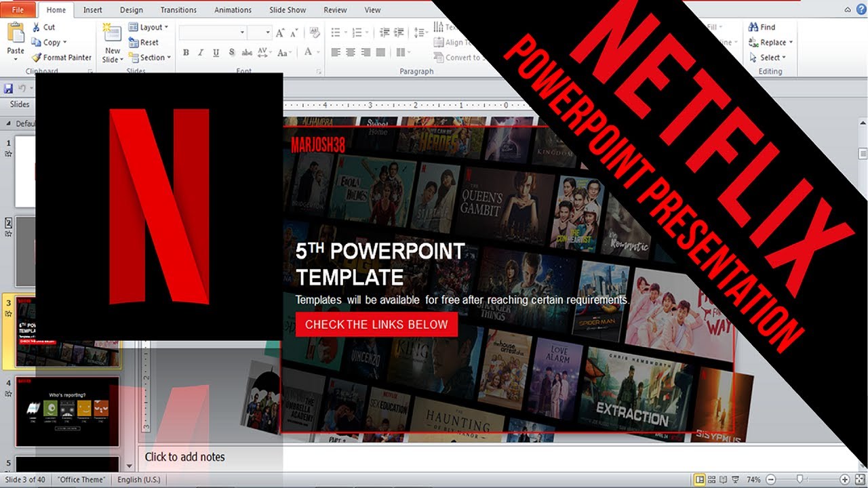Toggle Align Text Left
868x488 pixels.
[x=336, y=52]
